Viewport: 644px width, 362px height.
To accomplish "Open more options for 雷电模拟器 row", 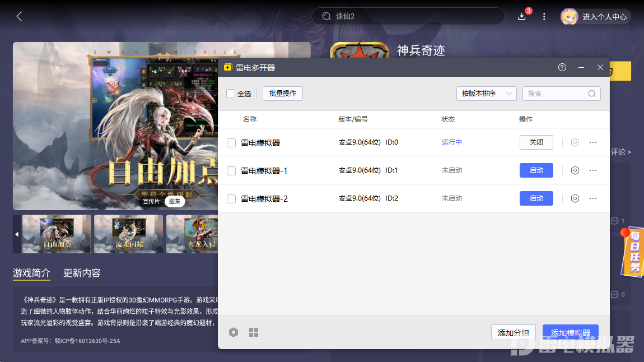I will tap(593, 142).
